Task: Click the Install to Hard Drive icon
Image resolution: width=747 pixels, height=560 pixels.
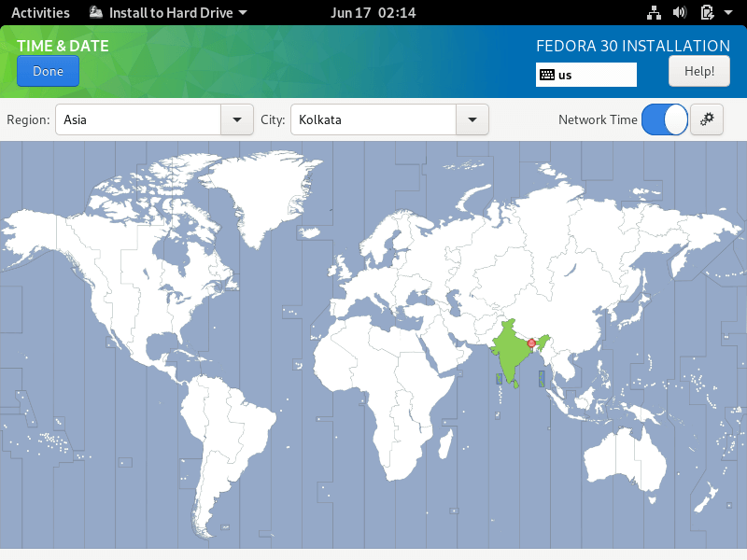Action: point(96,12)
